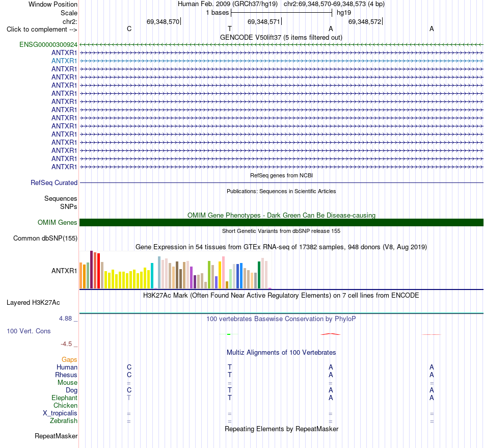Click the 'Multiz Alignments of 100 Vertebrates' title
Screen dimensions: 484x448
pos(281,353)
